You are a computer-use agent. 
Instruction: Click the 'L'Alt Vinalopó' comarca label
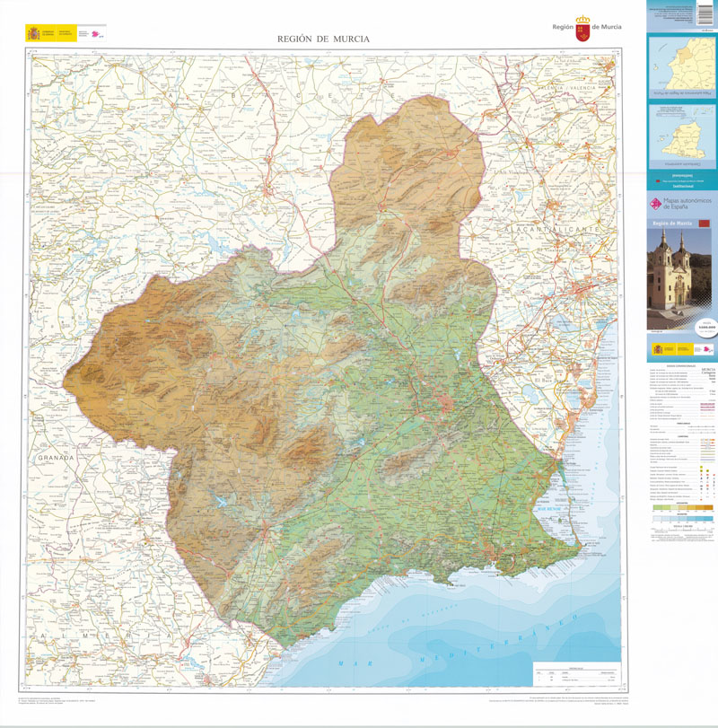click(x=511, y=171)
